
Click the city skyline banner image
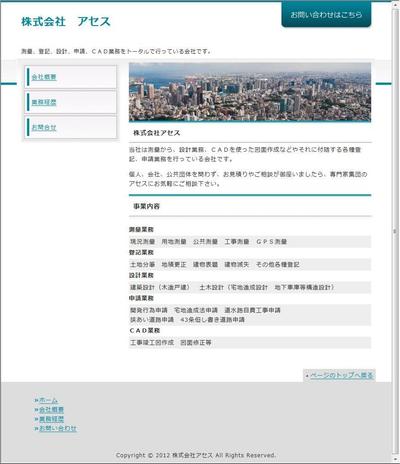(x=250, y=92)
